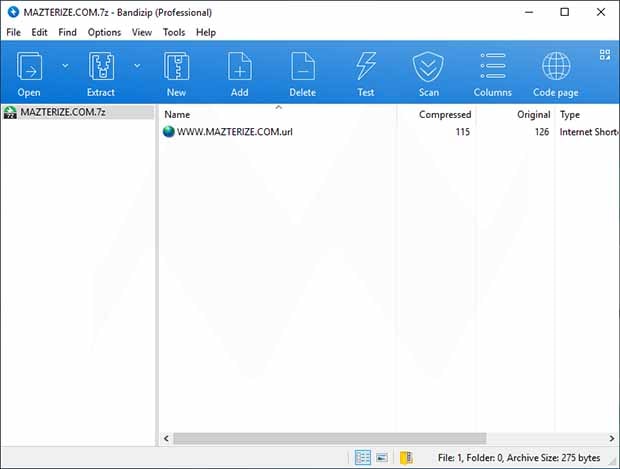The width and height of the screenshot is (620, 469).
Task: Select the WWW.MAZTERIZE.COM.url file row
Action: point(389,132)
